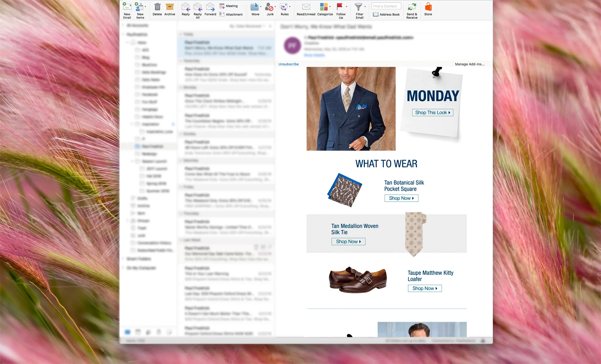This screenshot has height=364, width=601.
Task: Click the Taupe Matthew Kitty Loafer title
Action: coord(430,276)
